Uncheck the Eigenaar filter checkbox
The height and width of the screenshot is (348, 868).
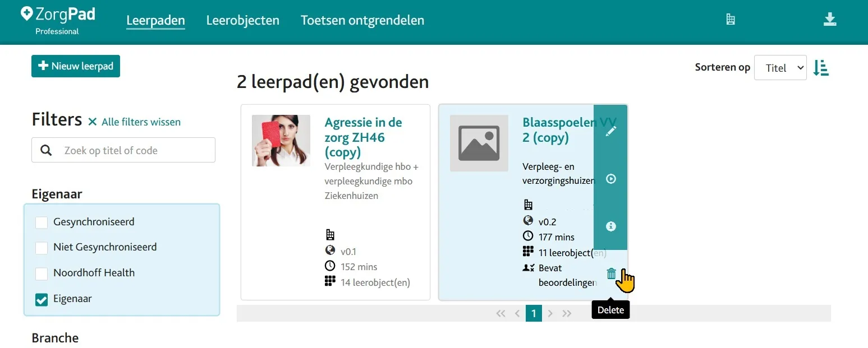point(42,300)
